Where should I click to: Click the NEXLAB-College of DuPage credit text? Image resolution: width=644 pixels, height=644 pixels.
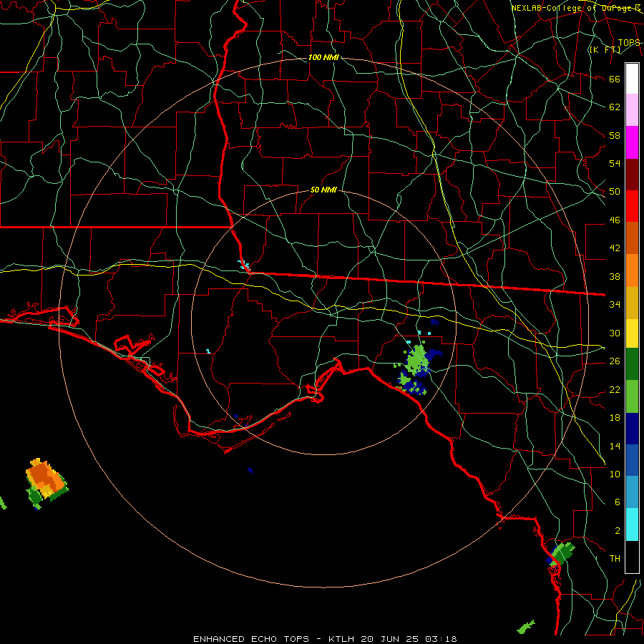pos(576,8)
